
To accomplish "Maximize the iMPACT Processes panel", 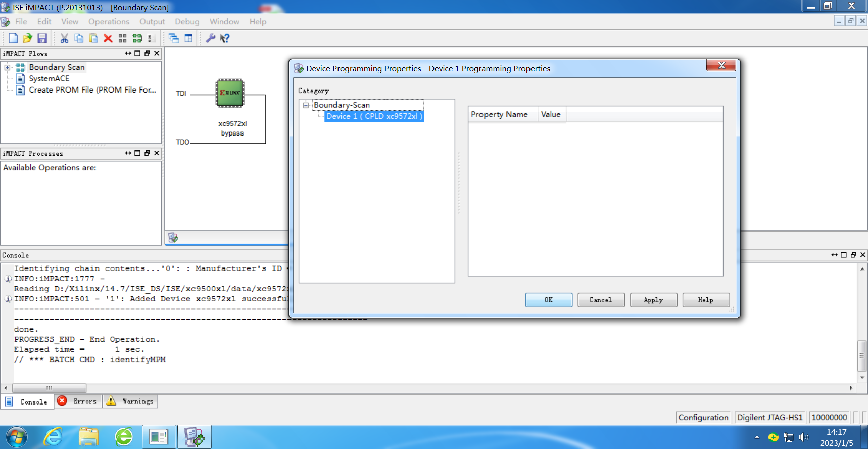I will [137, 153].
